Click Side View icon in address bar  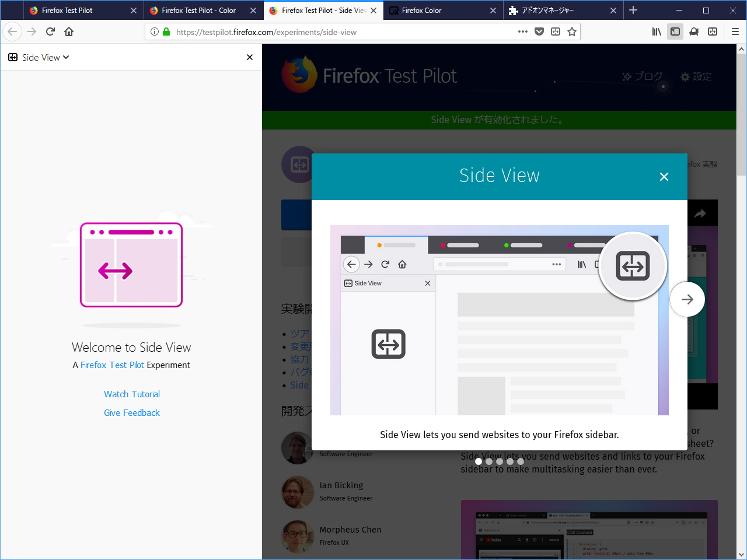(x=556, y=32)
